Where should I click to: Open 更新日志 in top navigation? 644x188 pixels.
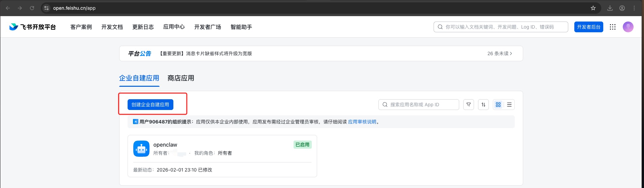click(143, 27)
